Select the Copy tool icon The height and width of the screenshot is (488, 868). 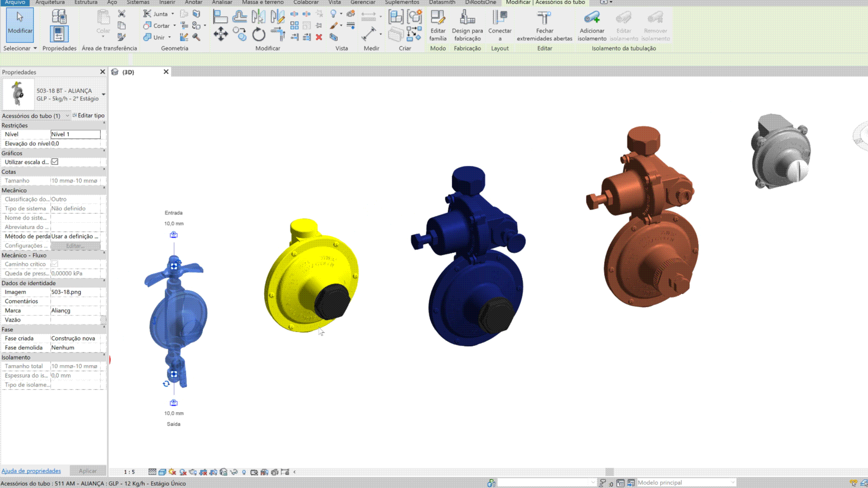click(240, 34)
